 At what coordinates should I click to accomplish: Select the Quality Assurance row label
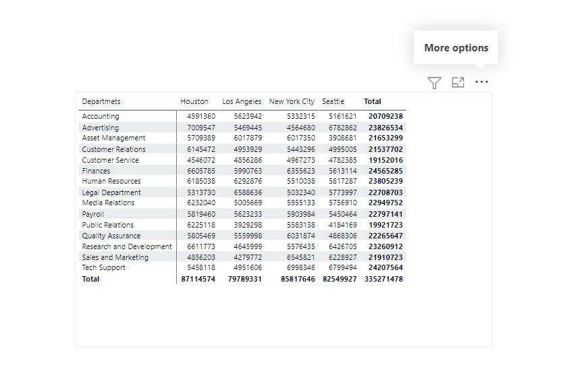[111, 236]
